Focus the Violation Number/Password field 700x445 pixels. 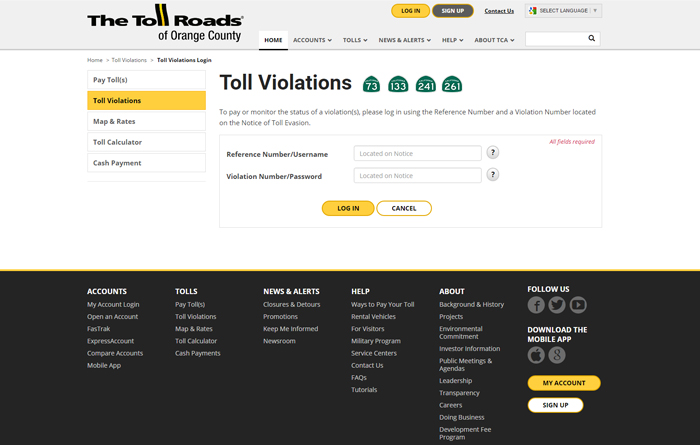tap(417, 175)
